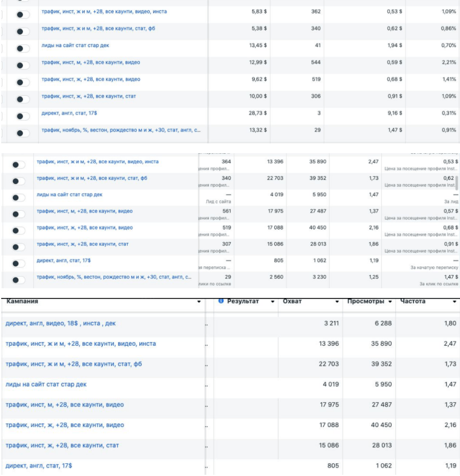Toggle 'директ, англ, стат, 17$' campaign in top table
The height and width of the screenshot is (476, 460).
pyautogui.click(x=22, y=116)
